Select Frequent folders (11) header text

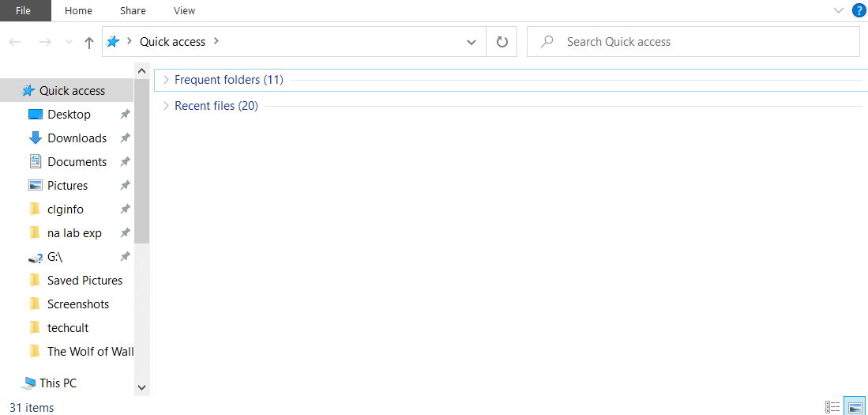228,80
